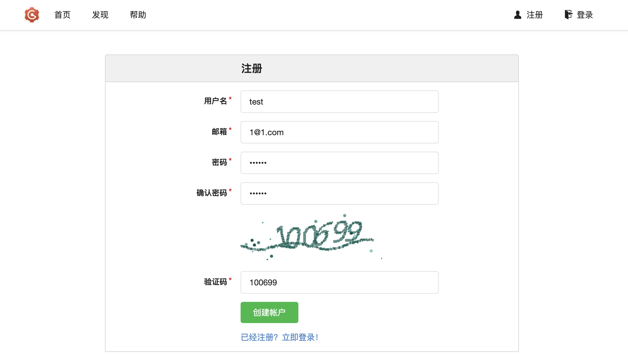Click the 确认密码 password field
The height and width of the screenshot is (364, 628).
(x=339, y=193)
